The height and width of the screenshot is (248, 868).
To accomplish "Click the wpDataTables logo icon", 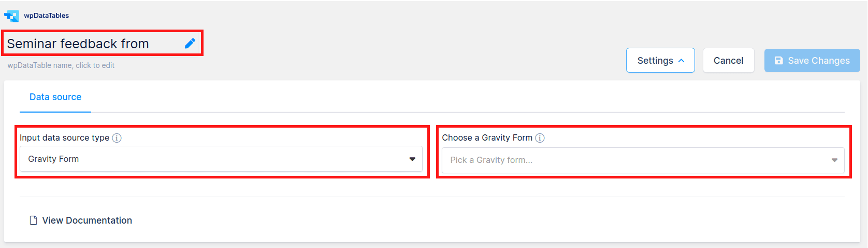I will tap(11, 16).
